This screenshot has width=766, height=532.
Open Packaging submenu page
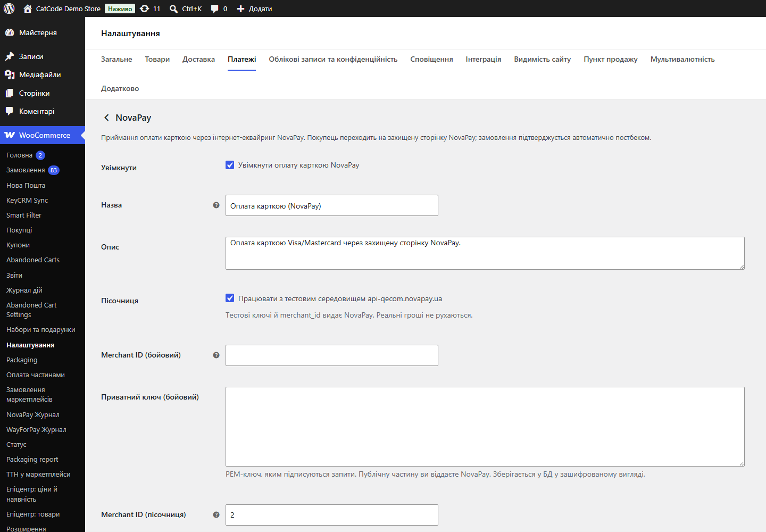pos(22,360)
